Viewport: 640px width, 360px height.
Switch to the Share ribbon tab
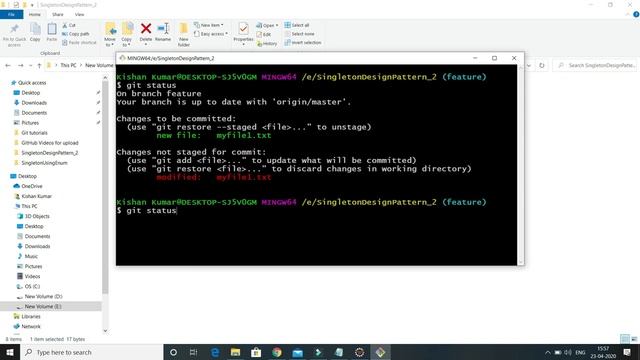(x=58, y=14)
